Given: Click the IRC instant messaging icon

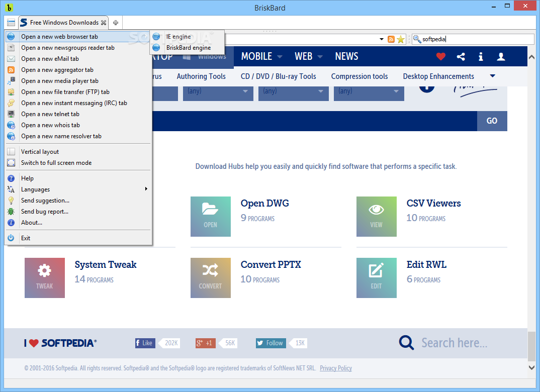Looking at the screenshot, I should pos(11,103).
